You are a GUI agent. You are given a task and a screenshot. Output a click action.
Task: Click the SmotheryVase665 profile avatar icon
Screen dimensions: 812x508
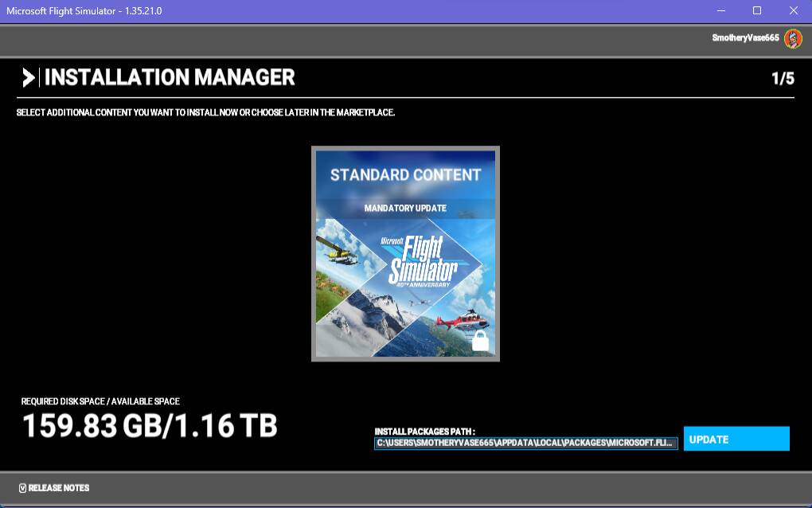point(792,37)
